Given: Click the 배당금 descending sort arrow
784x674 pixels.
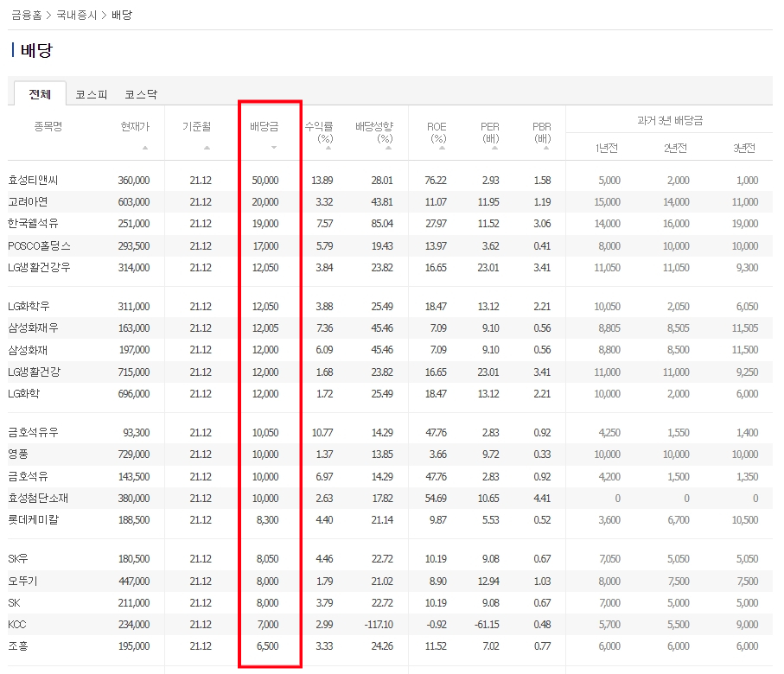Looking at the screenshot, I should [273, 148].
